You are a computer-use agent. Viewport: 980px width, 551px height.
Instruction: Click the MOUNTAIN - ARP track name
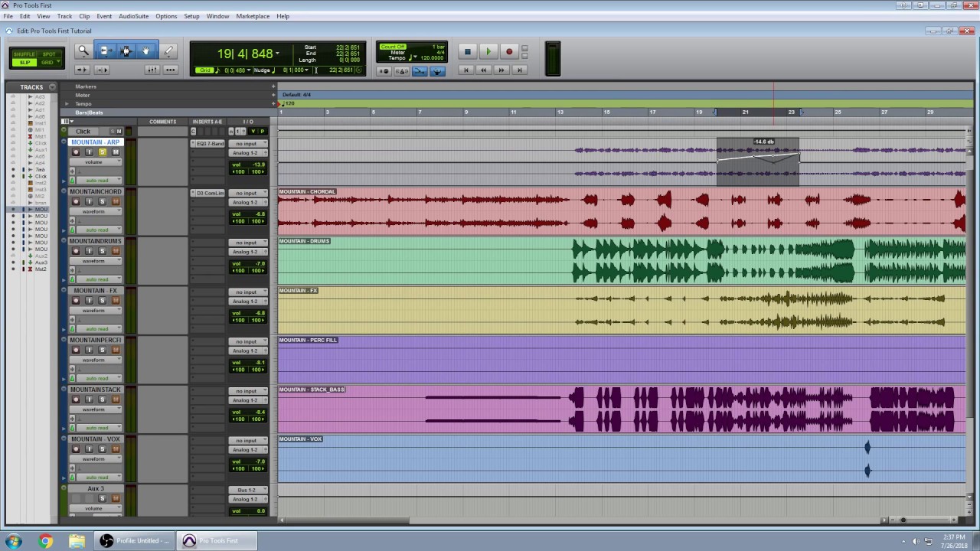pos(96,142)
